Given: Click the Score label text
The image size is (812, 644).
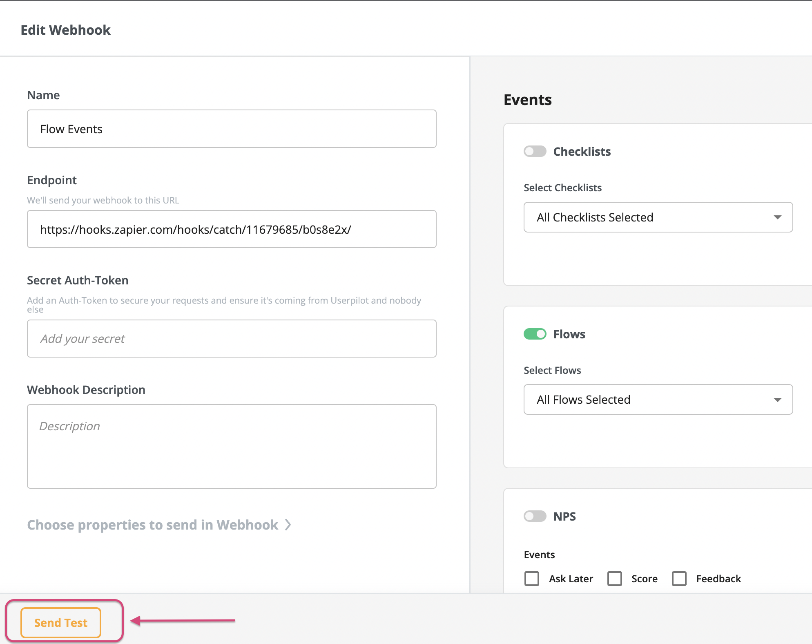Looking at the screenshot, I should pyautogui.click(x=644, y=579).
